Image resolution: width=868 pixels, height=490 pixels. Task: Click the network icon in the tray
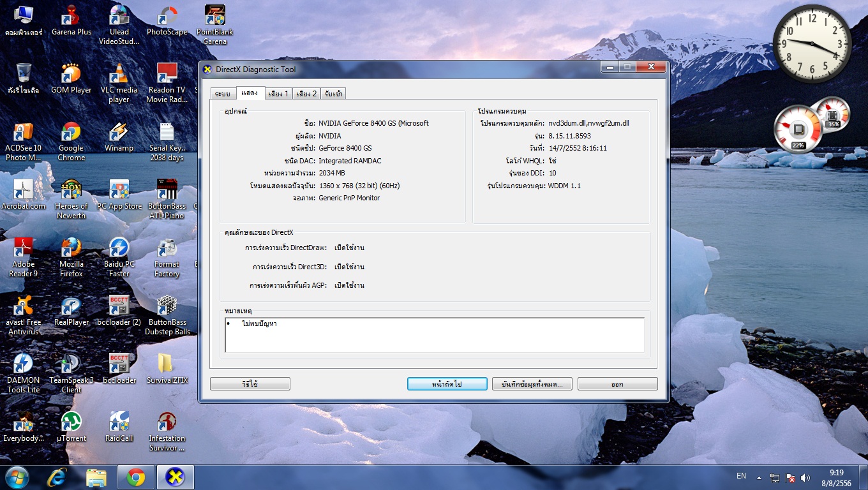click(775, 477)
